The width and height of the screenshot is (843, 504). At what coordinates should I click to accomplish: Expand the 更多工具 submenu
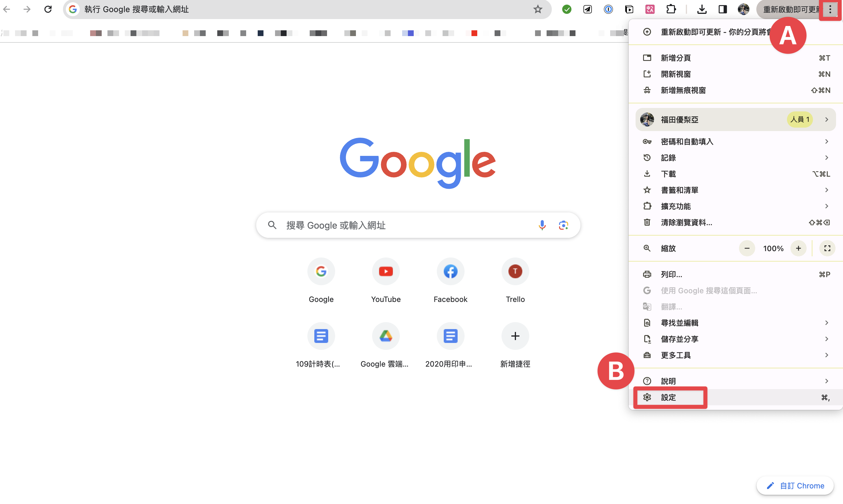pyautogui.click(x=736, y=355)
